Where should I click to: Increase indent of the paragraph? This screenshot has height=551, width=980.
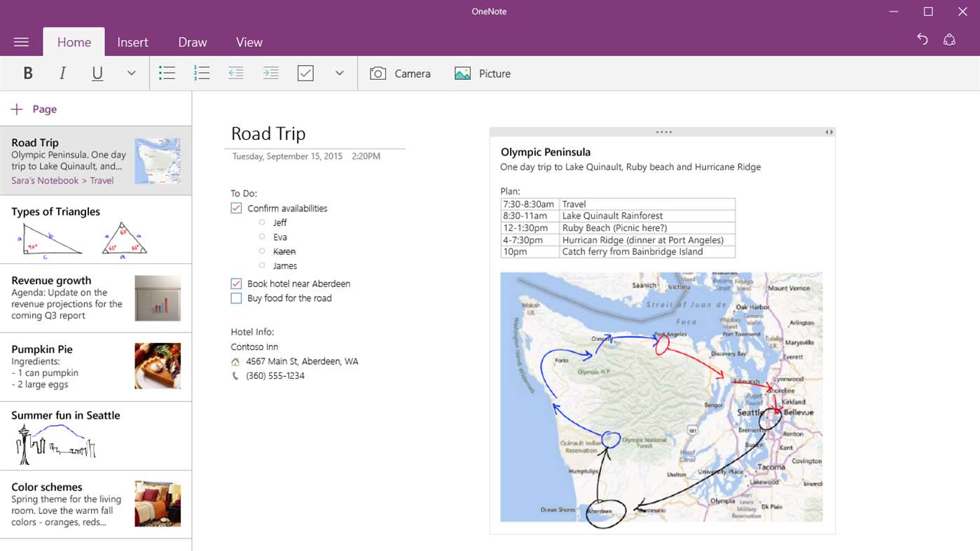click(271, 74)
